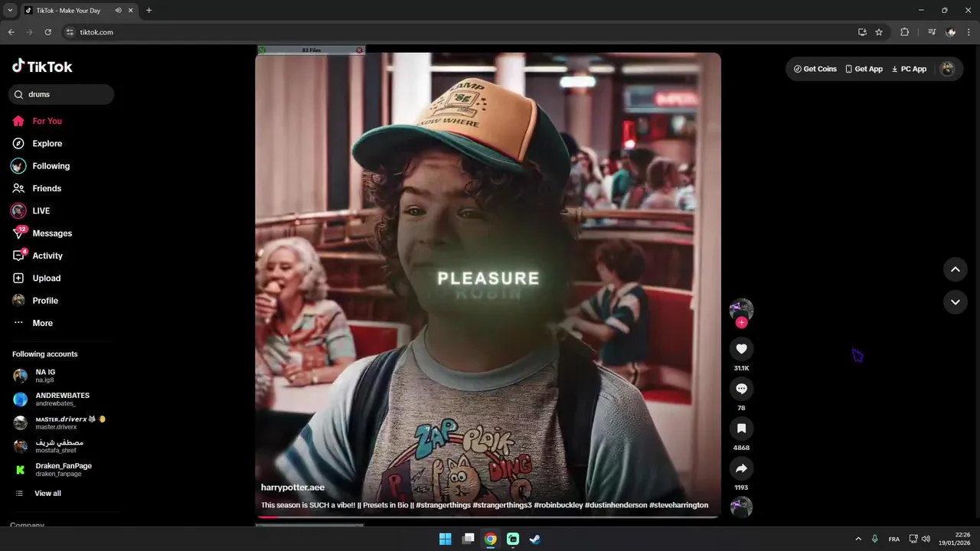Screen dimensions: 980x551
Task: Open the browser Extensions menu
Action: 904,32
